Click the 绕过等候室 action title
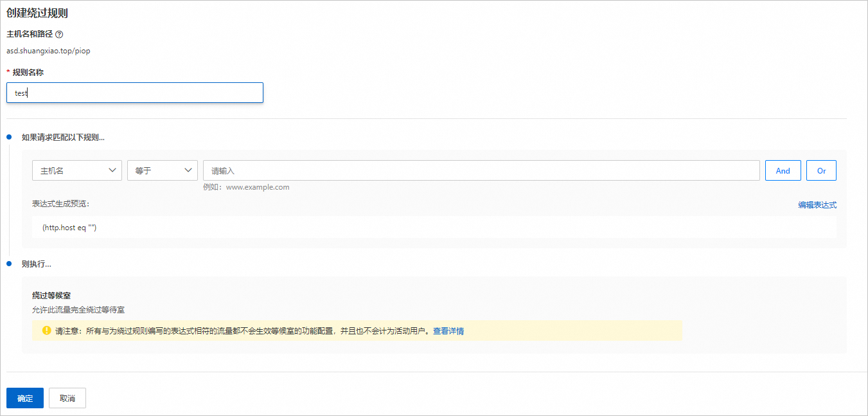The image size is (868, 416). [x=51, y=296]
